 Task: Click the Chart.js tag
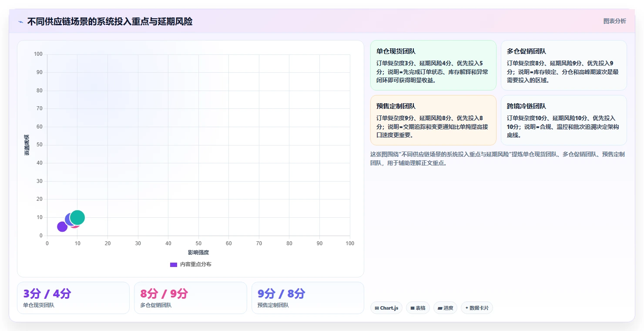[386, 308]
